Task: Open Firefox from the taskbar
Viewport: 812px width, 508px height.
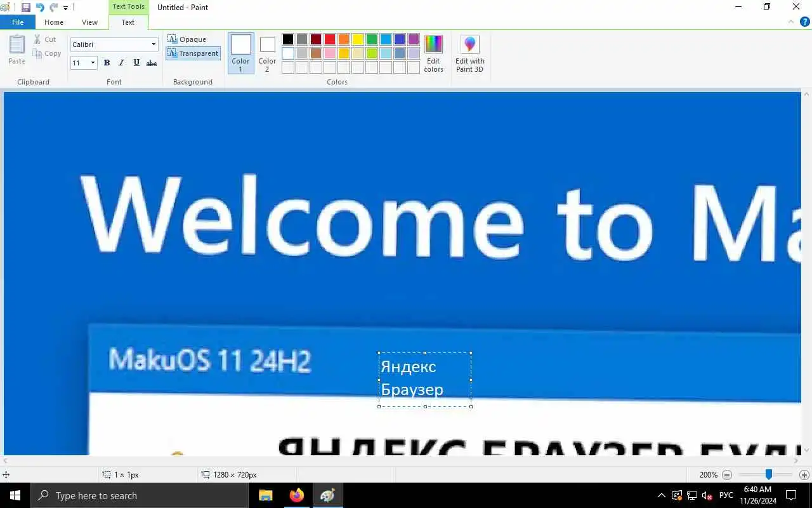Action: pos(296,495)
